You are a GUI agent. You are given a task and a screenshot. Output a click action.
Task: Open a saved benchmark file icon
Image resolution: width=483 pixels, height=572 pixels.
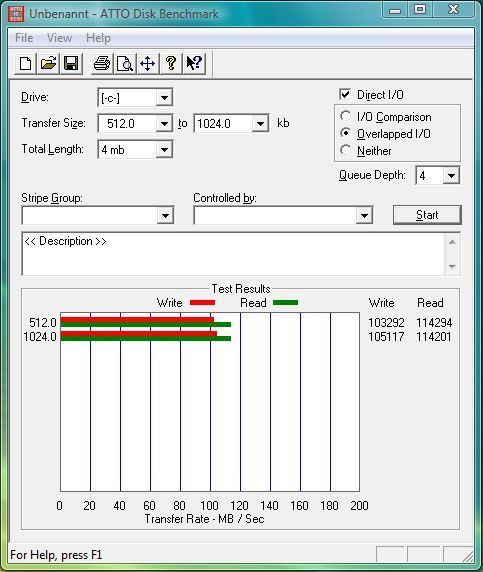tap(48, 63)
